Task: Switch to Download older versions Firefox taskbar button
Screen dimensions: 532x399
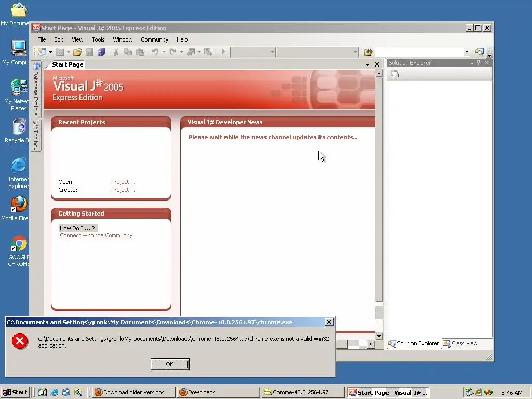Action: point(134,392)
